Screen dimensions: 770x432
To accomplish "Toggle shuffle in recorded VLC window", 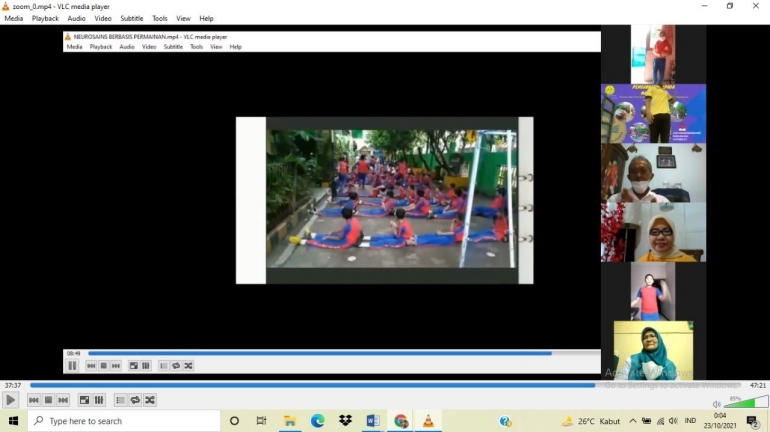I will (x=188, y=366).
